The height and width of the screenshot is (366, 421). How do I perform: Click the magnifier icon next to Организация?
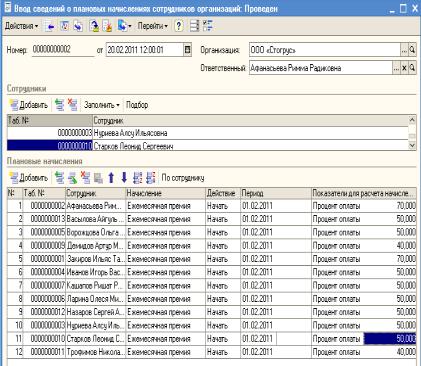pos(412,50)
